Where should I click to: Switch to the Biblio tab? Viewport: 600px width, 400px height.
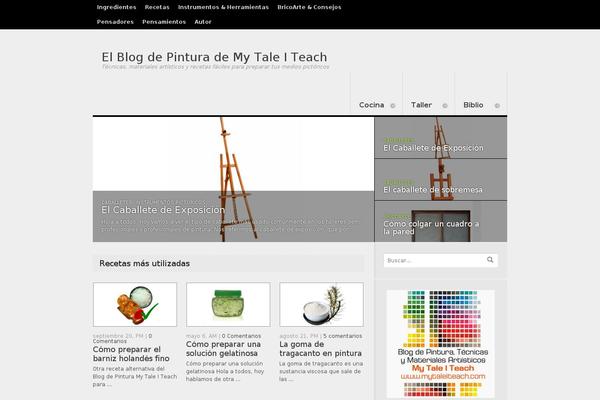click(x=473, y=105)
